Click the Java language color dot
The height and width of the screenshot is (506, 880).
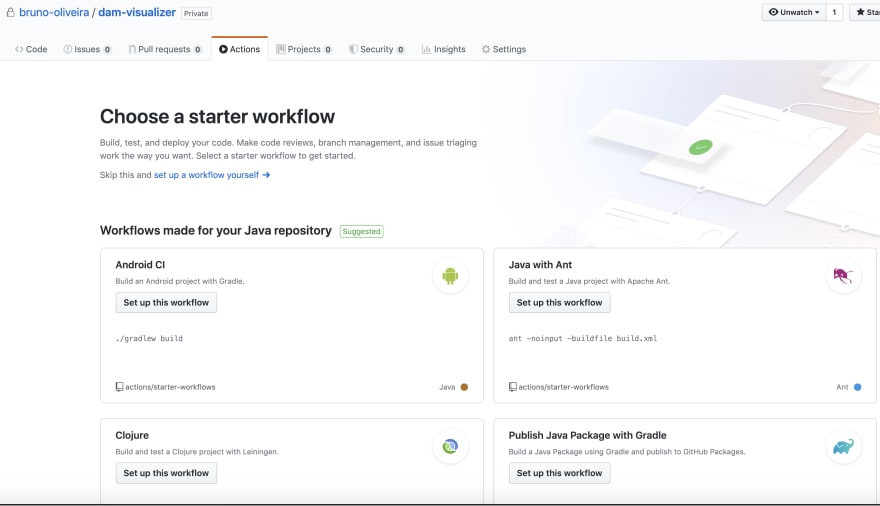coord(464,387)
